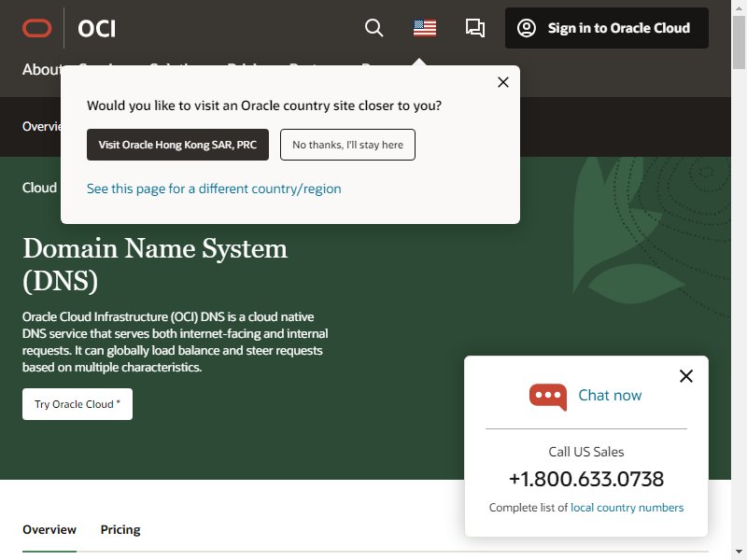Click Sign in to Oracle Cloud
The height and width of the screenshot is (560, 747).
(606, 28)
